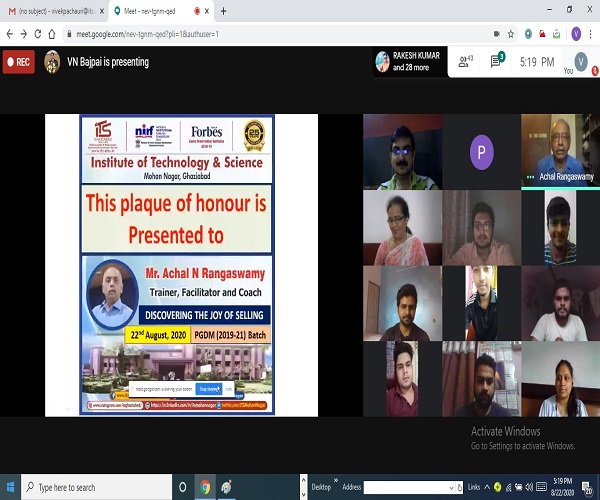Open the taskbar clock showing 5:19 PM
Image resolution: width=600 pixels, height=500 pixels.
[562, 487]
